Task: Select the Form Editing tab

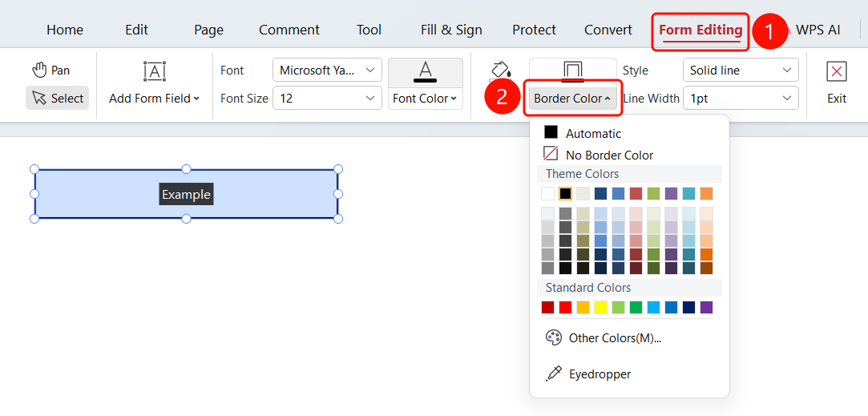Action: pos(700,30)
